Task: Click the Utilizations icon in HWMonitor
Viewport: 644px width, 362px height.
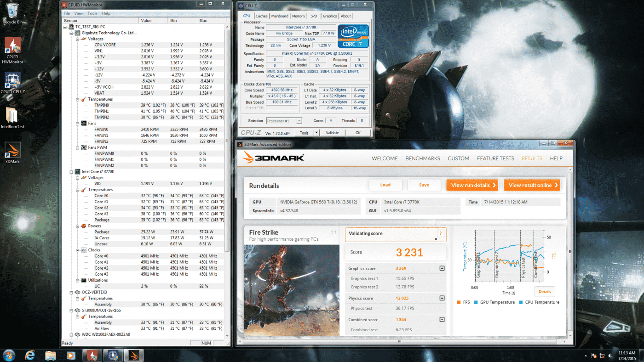Action: pos(84,280)
